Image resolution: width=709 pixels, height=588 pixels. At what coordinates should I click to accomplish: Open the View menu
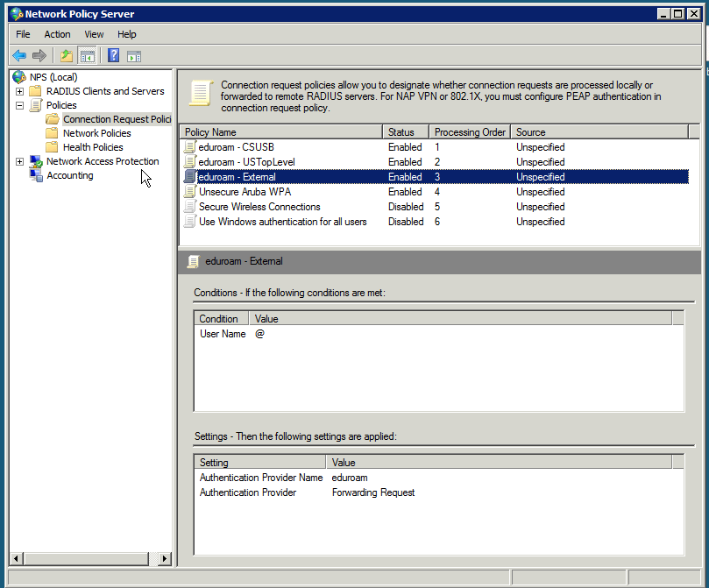tap(94, 34)
